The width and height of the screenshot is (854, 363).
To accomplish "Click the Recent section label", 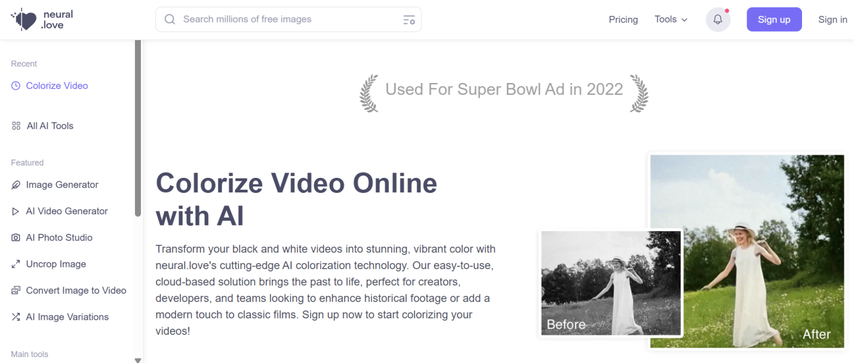I will click(x=24, y=64).
